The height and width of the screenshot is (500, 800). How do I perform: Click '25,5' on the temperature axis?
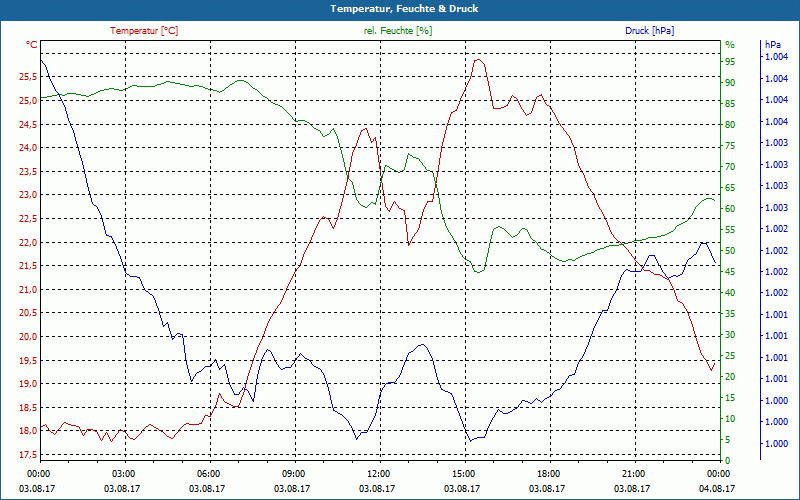click(x=28, y=77)
